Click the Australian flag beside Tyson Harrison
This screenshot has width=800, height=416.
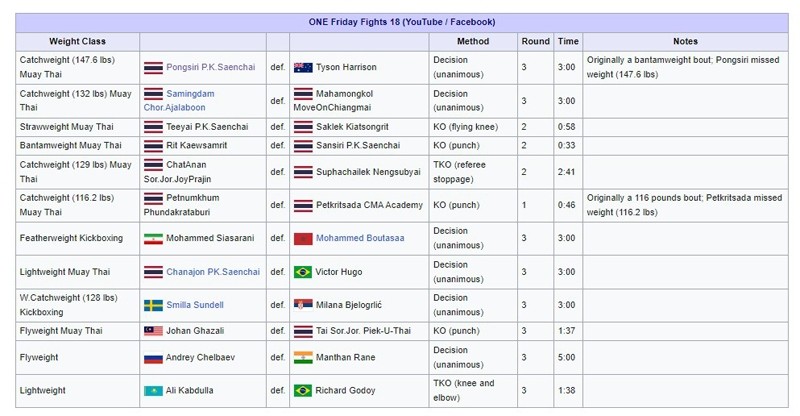[x=303, y=67]
